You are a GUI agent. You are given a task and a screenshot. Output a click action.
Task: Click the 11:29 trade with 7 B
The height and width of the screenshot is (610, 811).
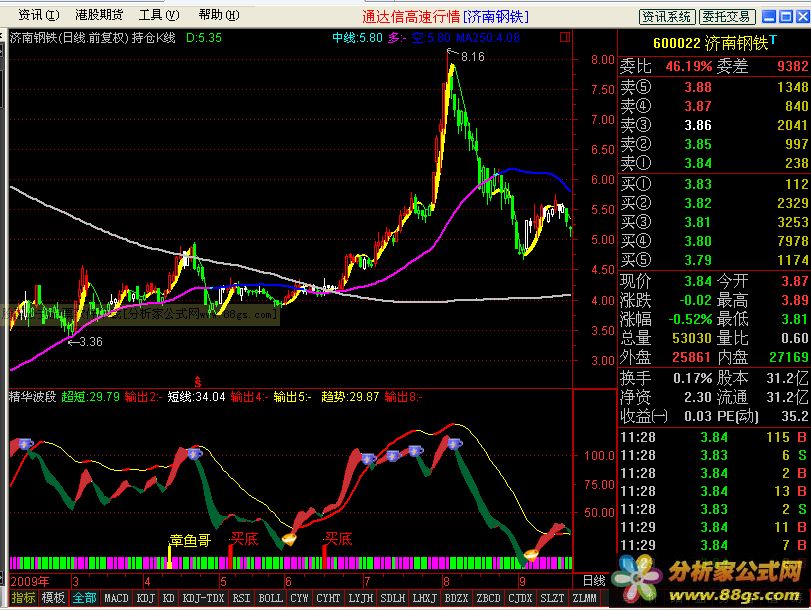point(714,545)
